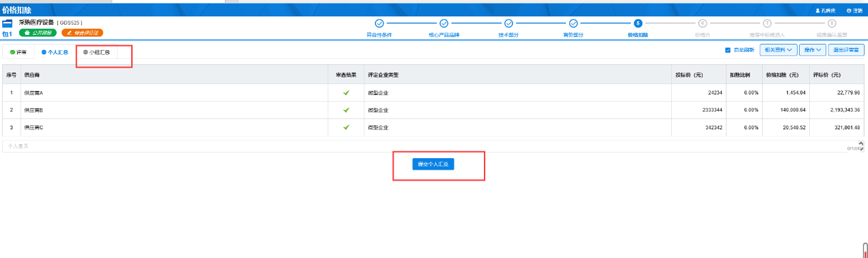Toggle the 自动刷新 checkbox

click(x=728, y=50)
